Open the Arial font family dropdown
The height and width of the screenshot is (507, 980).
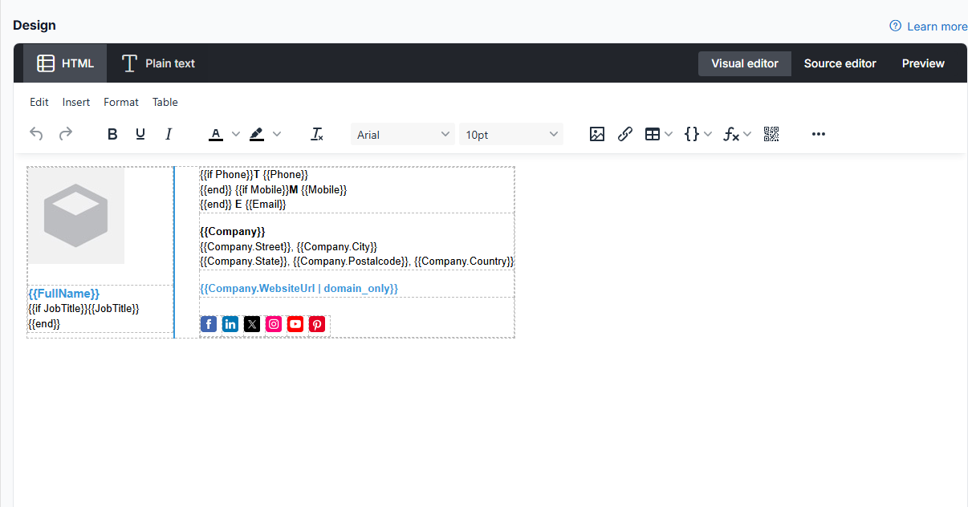click(x=403, y=135)
